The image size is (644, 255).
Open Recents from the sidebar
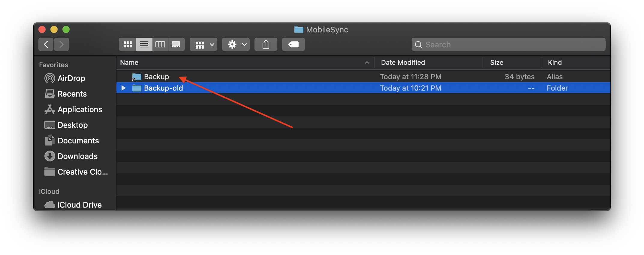tap(72, 94)
